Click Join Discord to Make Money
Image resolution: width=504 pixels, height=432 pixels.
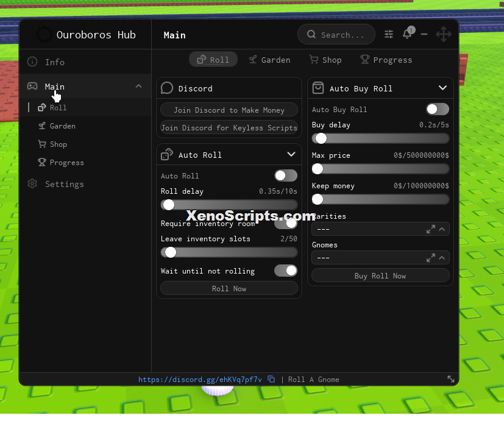pos(229,110)
